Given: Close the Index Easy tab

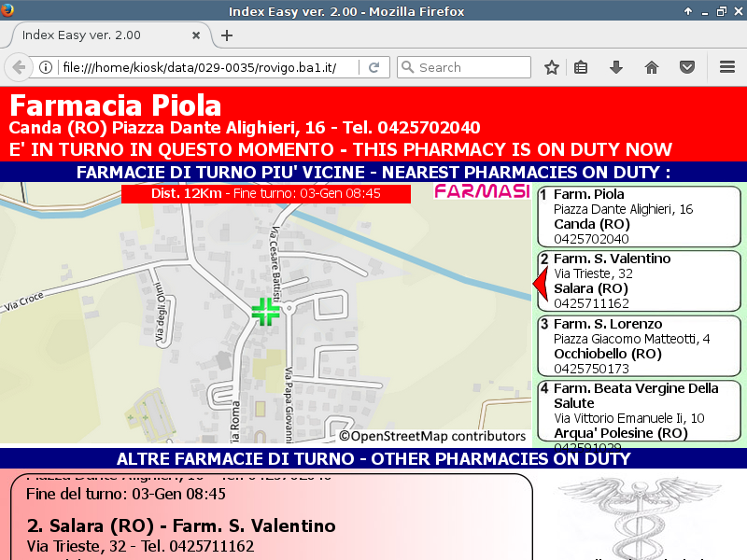Looking at the screenshot, I should [x=195, y=35].
